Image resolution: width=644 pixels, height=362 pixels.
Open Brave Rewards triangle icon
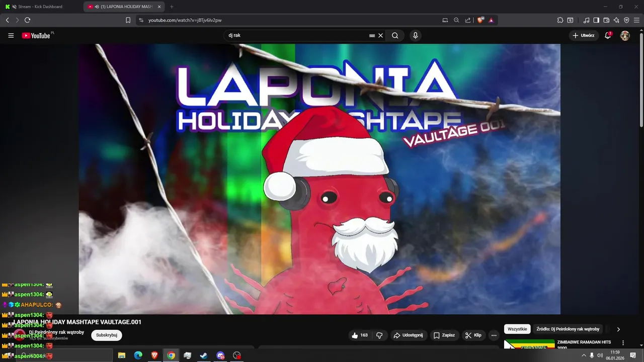(491, 20)
